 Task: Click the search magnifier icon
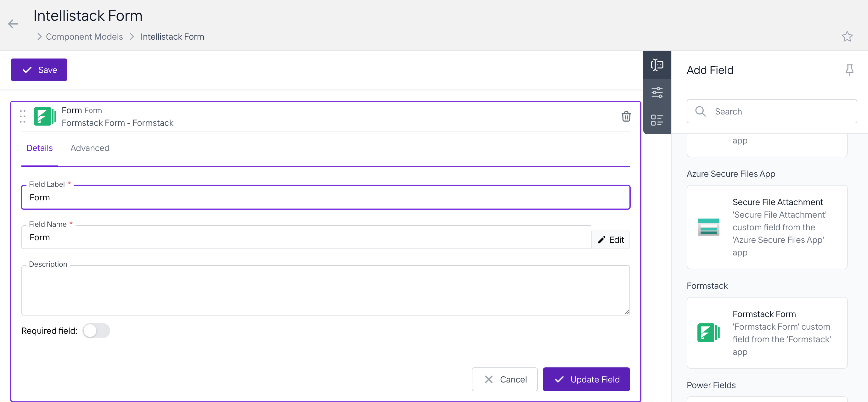click(700, 111)
